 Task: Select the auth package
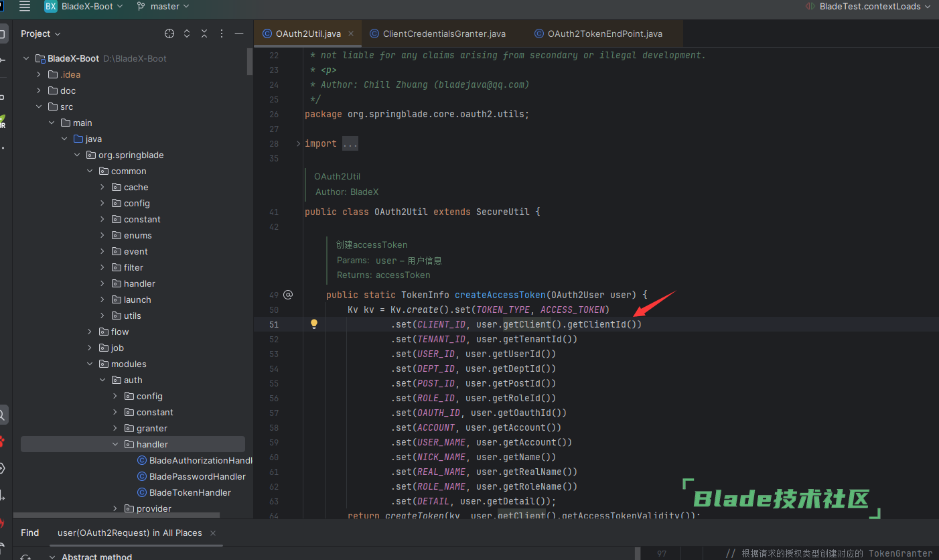(x=133, y=380)
